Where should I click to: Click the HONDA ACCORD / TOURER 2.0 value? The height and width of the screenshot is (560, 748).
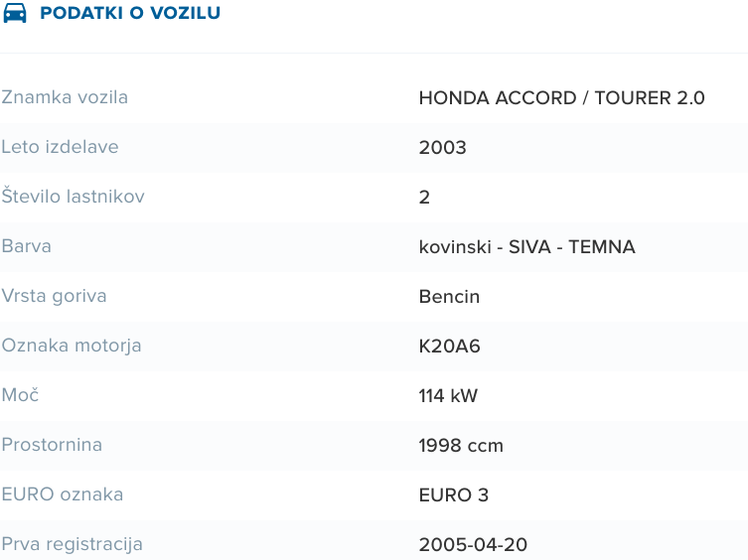(561, 97)
